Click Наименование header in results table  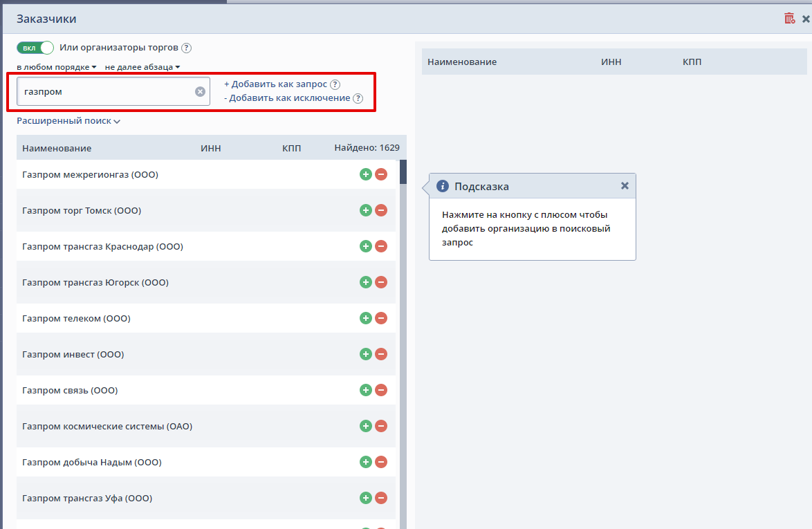coord(57,148)
